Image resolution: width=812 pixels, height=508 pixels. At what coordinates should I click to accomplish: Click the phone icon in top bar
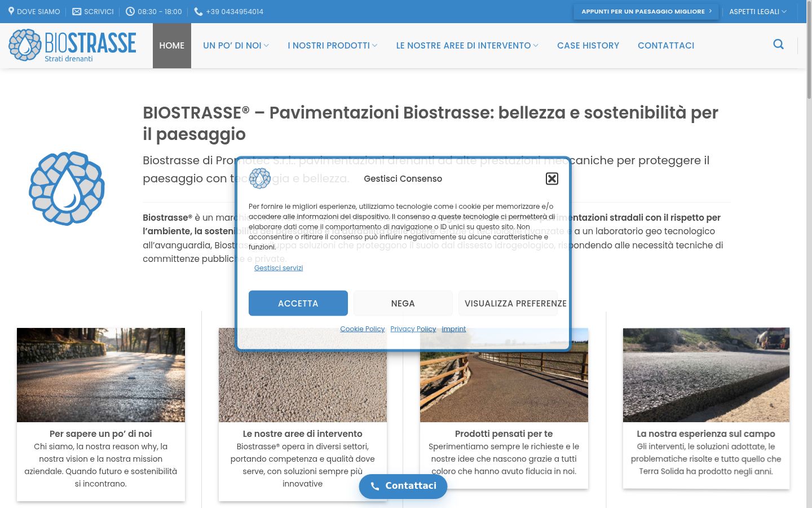[198, 11]
